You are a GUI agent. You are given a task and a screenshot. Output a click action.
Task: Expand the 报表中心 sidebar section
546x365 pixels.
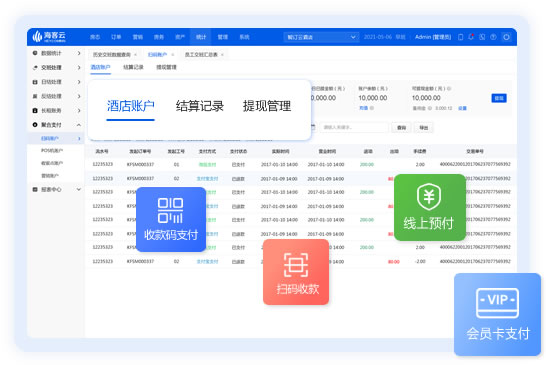[x=57, y=189]
